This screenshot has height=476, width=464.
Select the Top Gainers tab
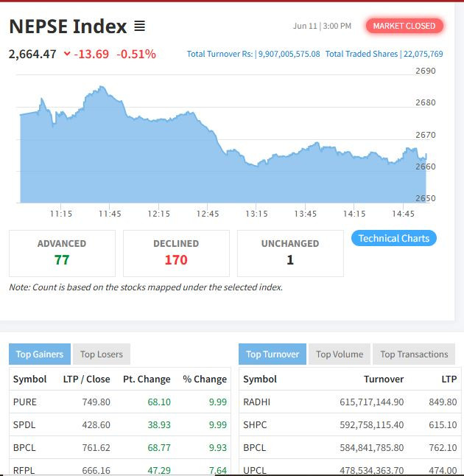[40, 354]
